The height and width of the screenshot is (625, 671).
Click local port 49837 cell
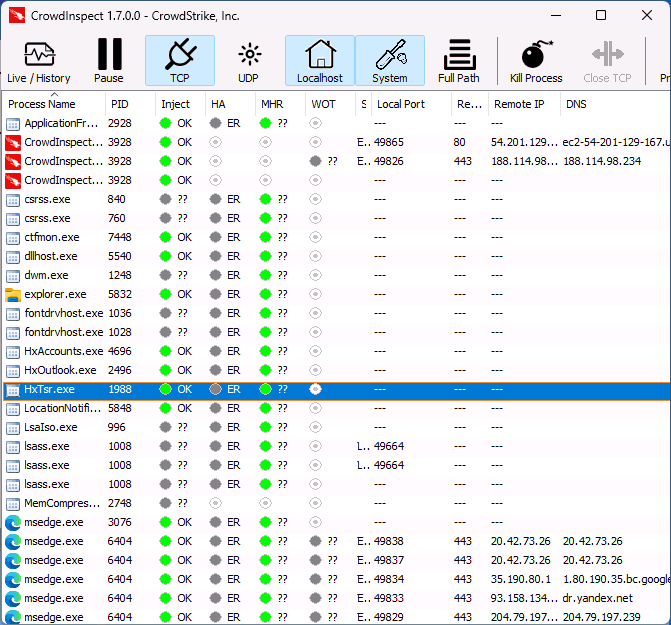(x=389, y=560)
